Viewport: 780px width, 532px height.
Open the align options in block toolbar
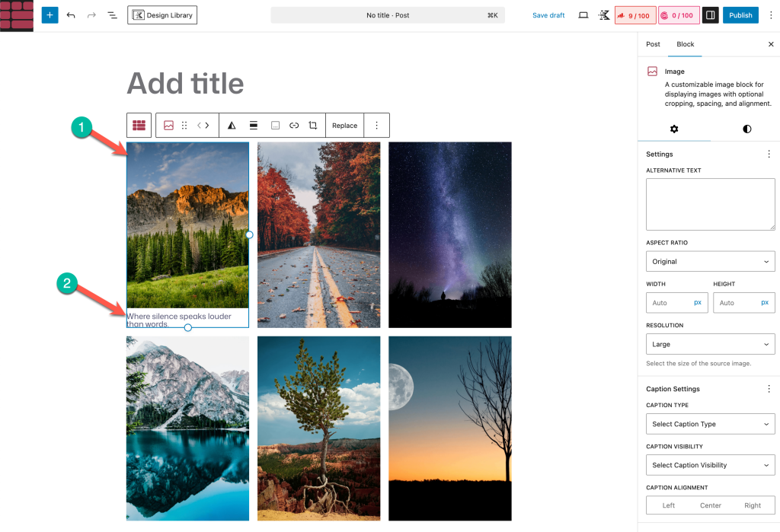254,126
